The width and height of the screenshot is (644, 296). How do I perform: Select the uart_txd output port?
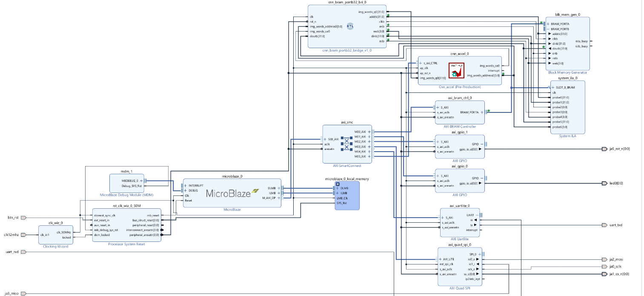(x=604, y=225)
